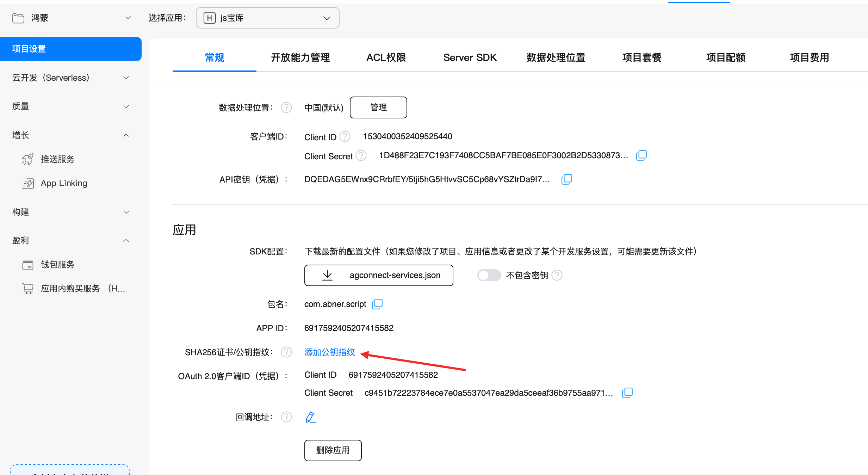Download agconnect-services.json config file
This screenshot has width=868, height=475.
pyautogui.click(x=378, y=275)
